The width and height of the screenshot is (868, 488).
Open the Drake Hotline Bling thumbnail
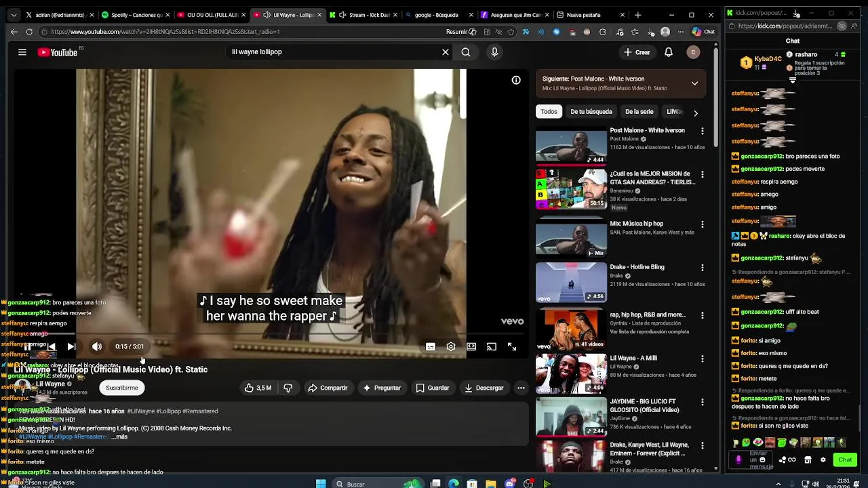(571, 282)
